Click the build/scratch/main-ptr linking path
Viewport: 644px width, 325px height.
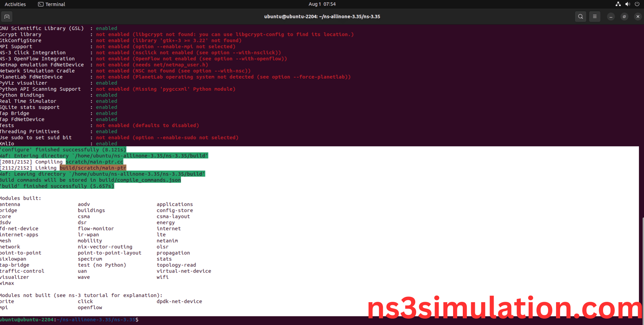pyautogui.click(x=93, y=168)
